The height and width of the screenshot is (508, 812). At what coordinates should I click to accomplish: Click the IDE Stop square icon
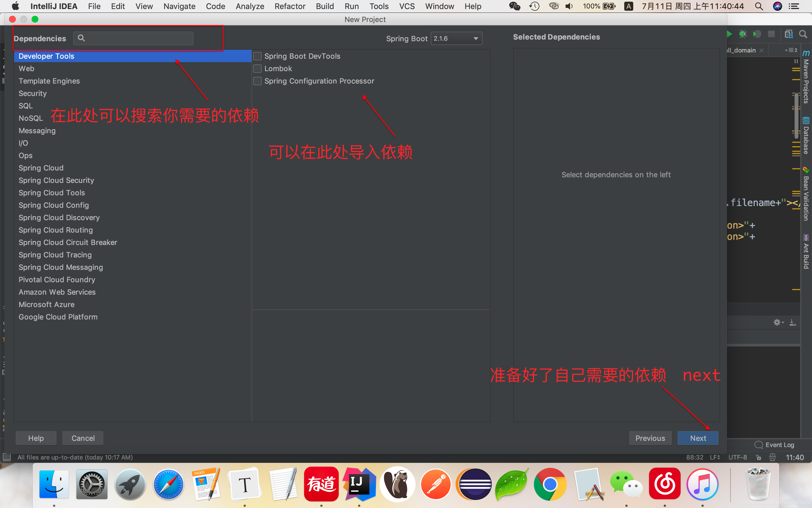click(x=771, y=34)
